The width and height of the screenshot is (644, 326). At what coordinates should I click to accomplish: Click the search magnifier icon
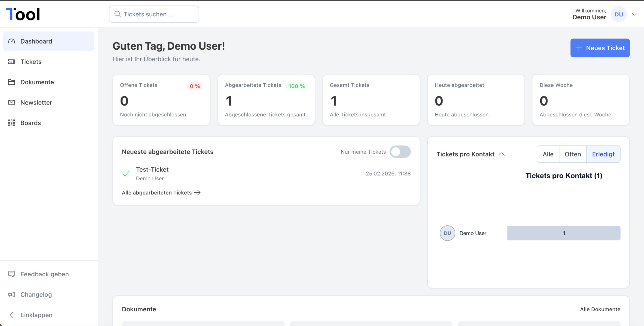(x=118, y=14)
